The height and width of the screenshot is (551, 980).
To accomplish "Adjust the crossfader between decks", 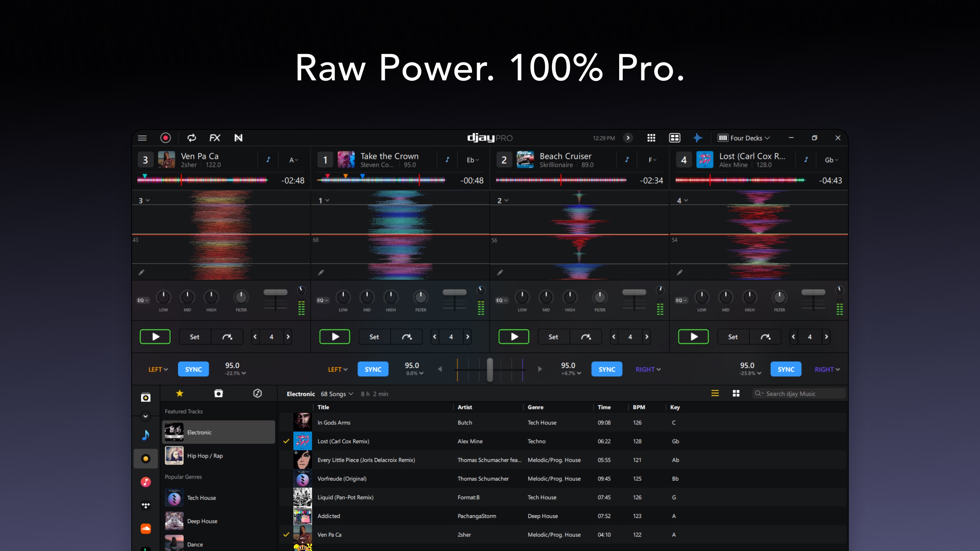I will click(x=490, y=369).
